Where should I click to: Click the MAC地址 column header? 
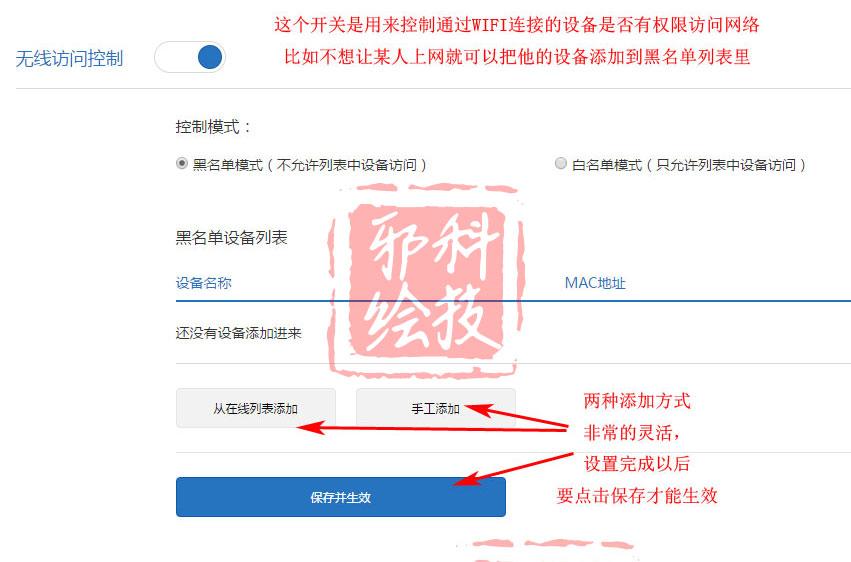pos(595,283)
